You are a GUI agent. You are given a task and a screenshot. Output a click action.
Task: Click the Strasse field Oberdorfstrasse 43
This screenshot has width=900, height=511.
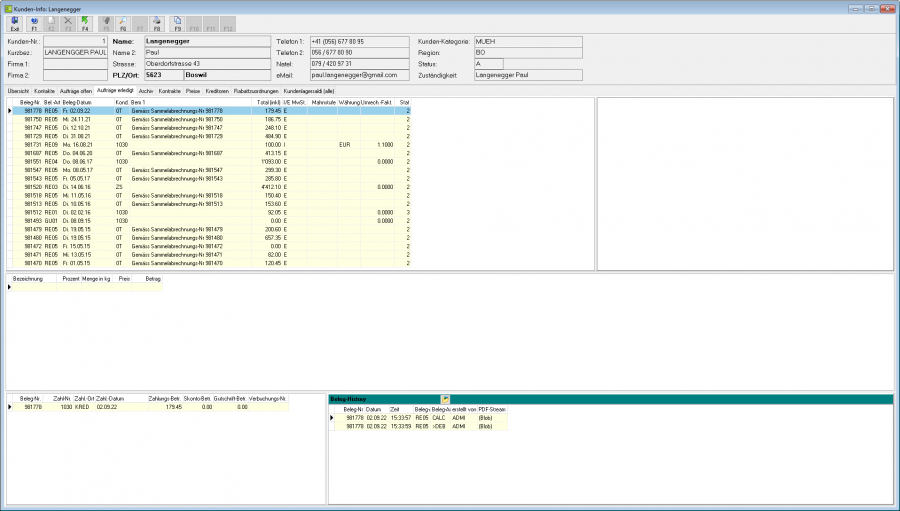(207, 64)
